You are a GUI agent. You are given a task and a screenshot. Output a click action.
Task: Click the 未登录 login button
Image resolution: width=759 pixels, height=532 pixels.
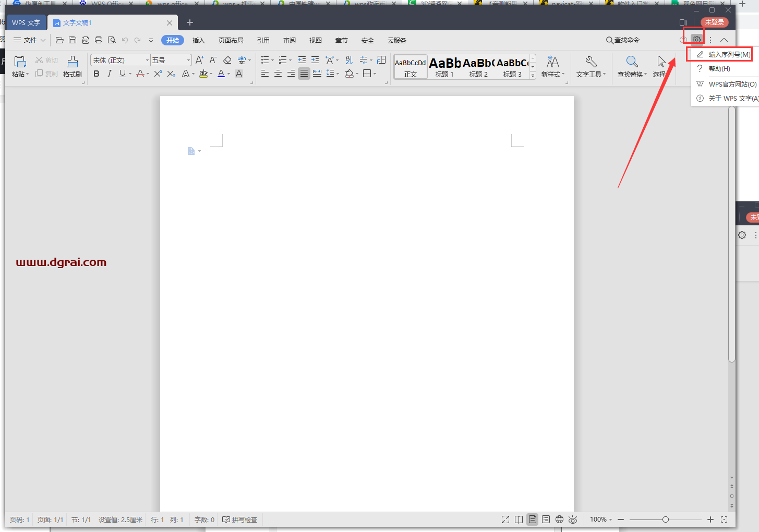(x=714, y=22)
